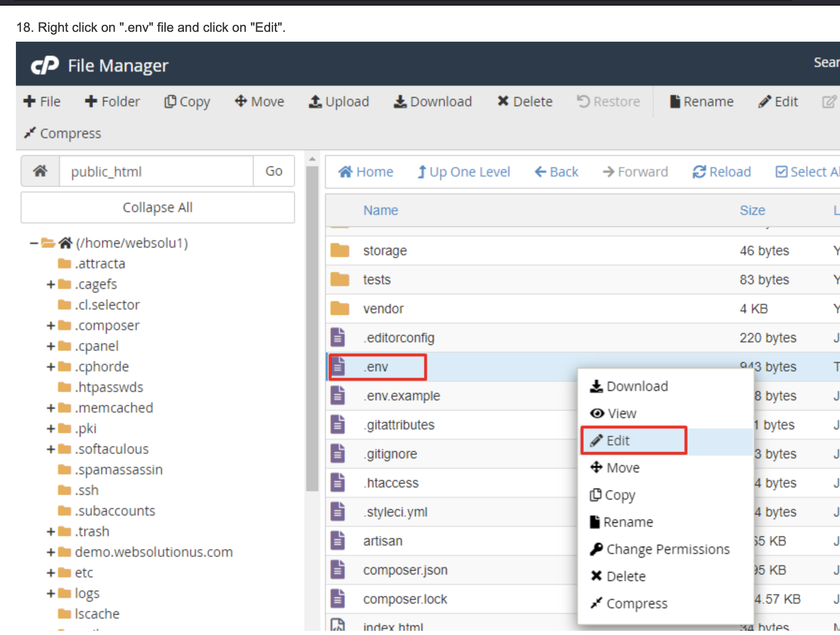The width and height of the screenshot is (840, 635).
Task: Expand the .memcached folder
Action: click(x=51, y=408)
